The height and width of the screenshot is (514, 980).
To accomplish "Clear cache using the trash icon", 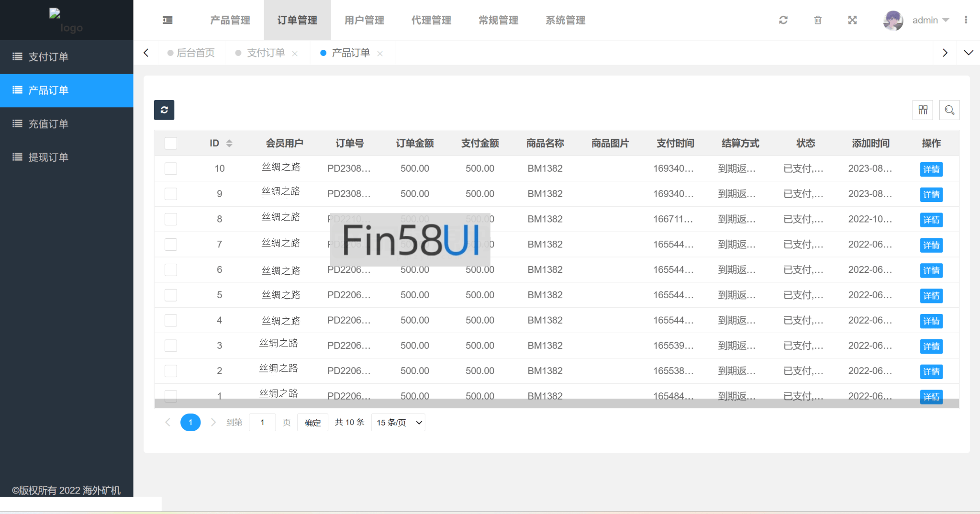I will [x=818, y=20].
